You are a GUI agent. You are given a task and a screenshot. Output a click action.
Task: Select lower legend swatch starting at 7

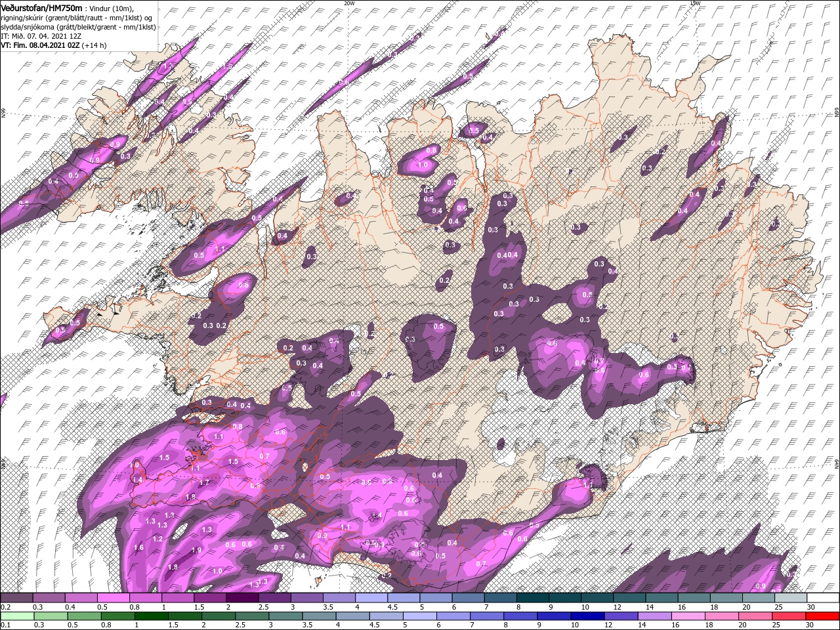486,616
